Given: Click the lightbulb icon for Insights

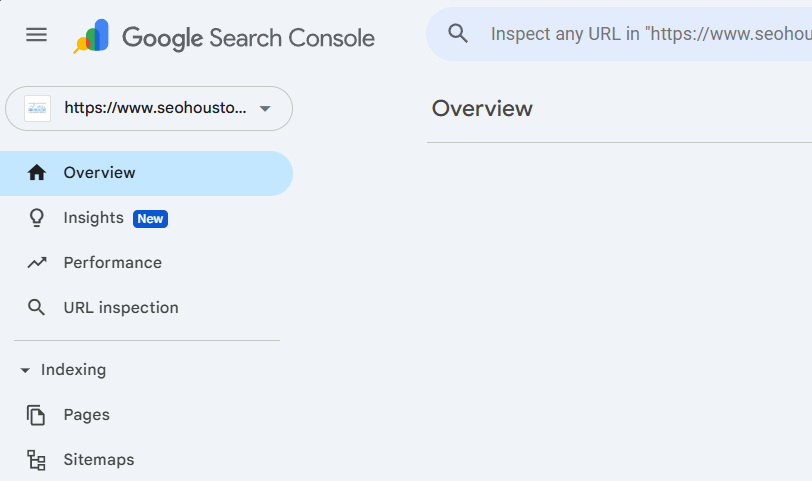Looking at the screenshot, I should point(37,218).
